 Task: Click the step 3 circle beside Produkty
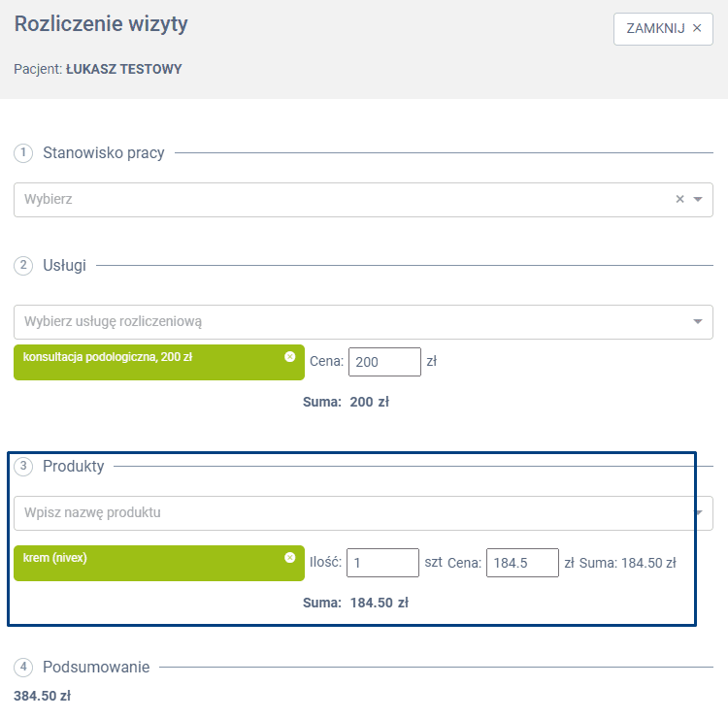pyautogui.click(x=23, y=467)
